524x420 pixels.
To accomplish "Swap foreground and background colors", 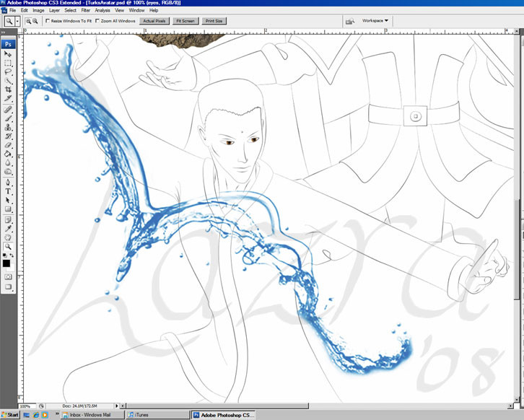I will coord(12,255).
